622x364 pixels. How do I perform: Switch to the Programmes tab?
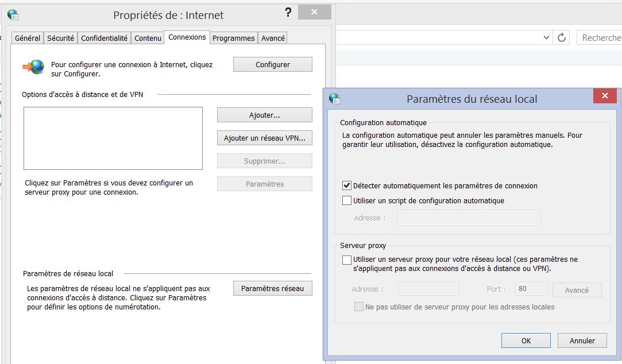pyautogui.click(x=233, y=38)
